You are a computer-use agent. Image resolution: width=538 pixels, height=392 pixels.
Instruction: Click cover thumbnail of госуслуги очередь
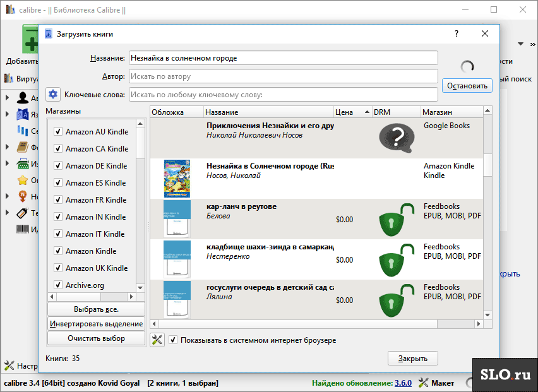click(177, 300)
